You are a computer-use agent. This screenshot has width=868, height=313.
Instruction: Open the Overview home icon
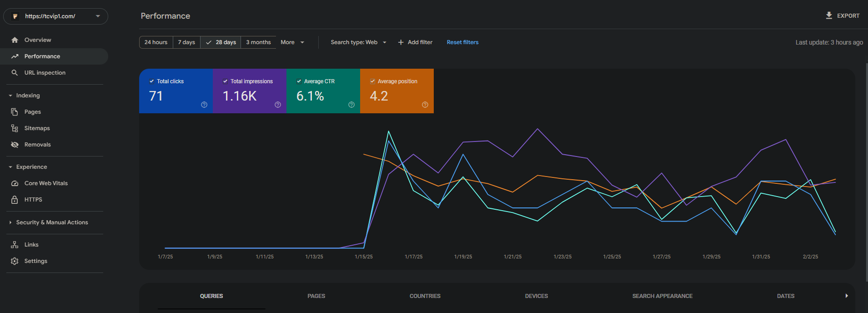tap(15, 40)
